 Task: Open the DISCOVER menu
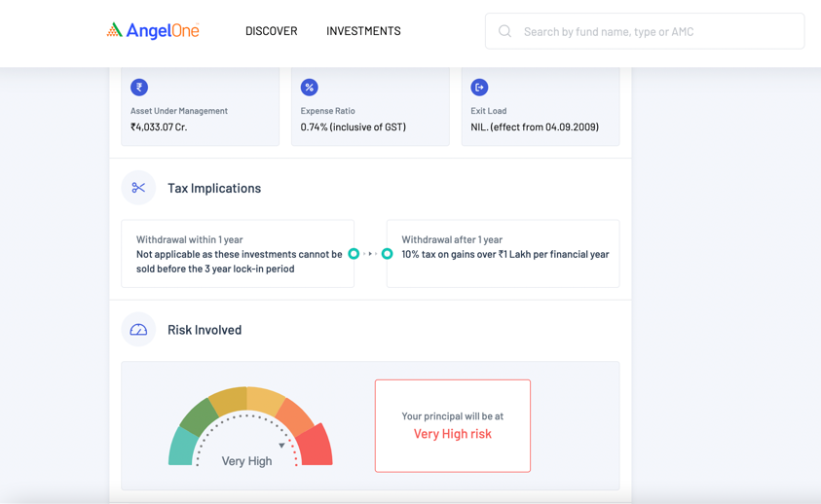coord(271,31)
